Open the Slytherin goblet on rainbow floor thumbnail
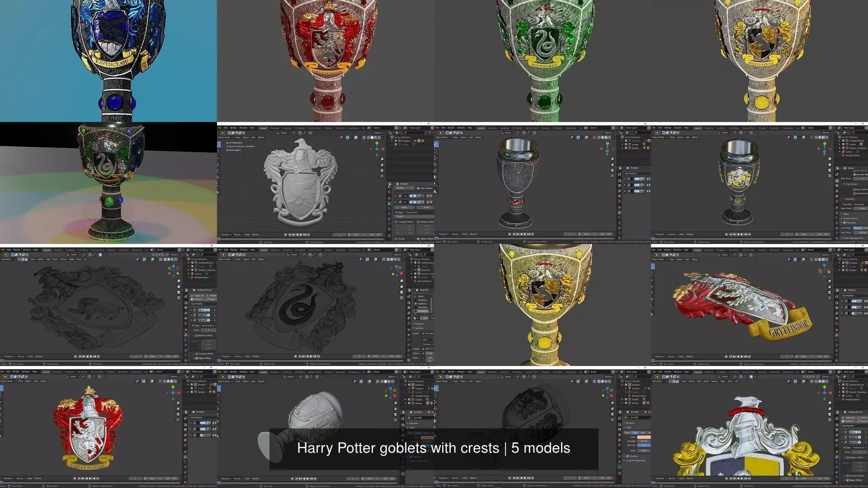868x488 pixels. [108, 183]
